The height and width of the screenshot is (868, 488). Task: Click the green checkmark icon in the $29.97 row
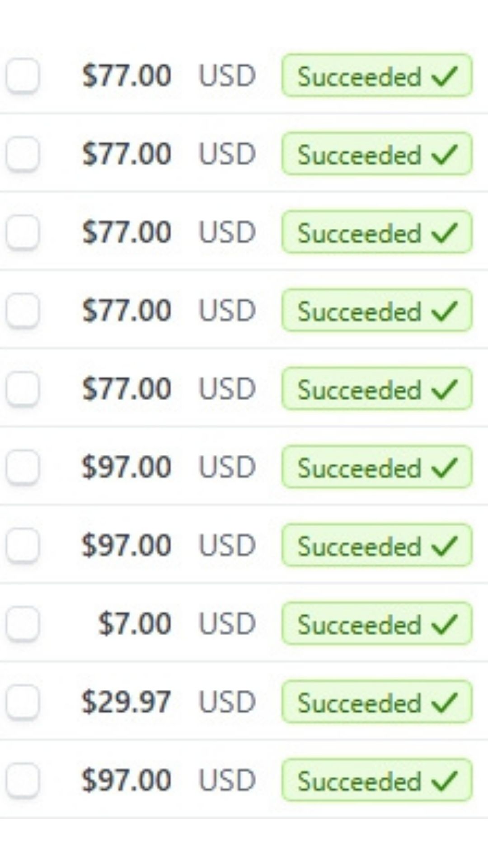click(445, 702)
